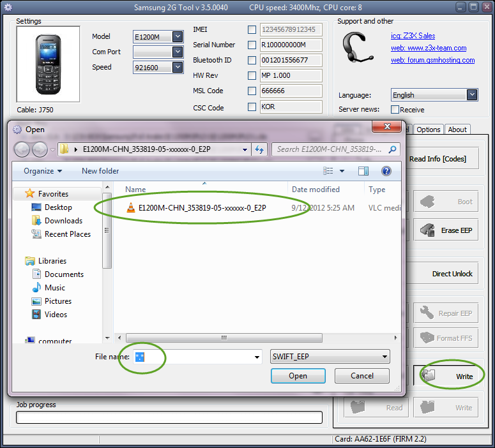Select the VLC cone E1200M-CHN file icon
The height and width of the screenshot is (448, 495).
[131, 207]
